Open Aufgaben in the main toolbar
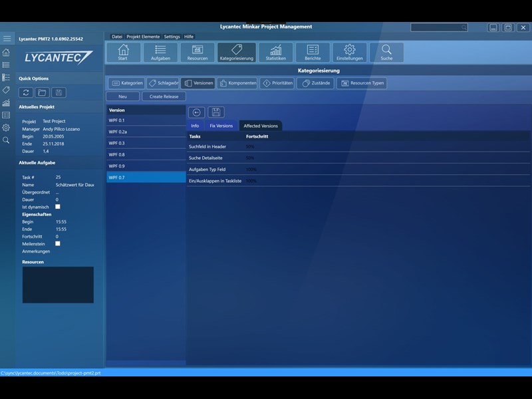 160,53
